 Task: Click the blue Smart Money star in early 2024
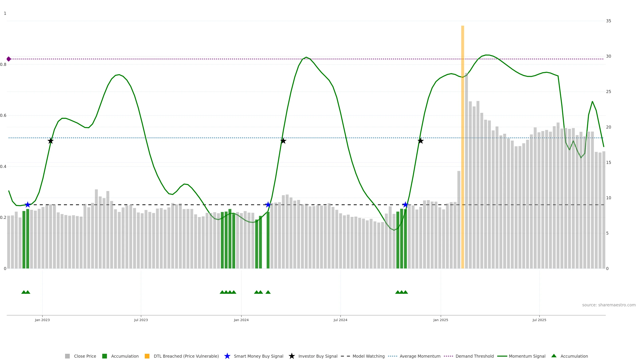click(268, 205)
